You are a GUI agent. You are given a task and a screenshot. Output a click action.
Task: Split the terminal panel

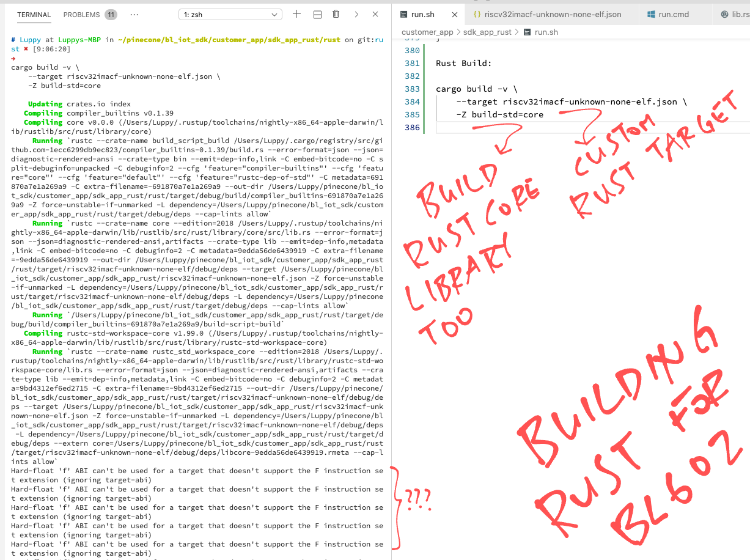pyautogui.click(x=317, y=14)
